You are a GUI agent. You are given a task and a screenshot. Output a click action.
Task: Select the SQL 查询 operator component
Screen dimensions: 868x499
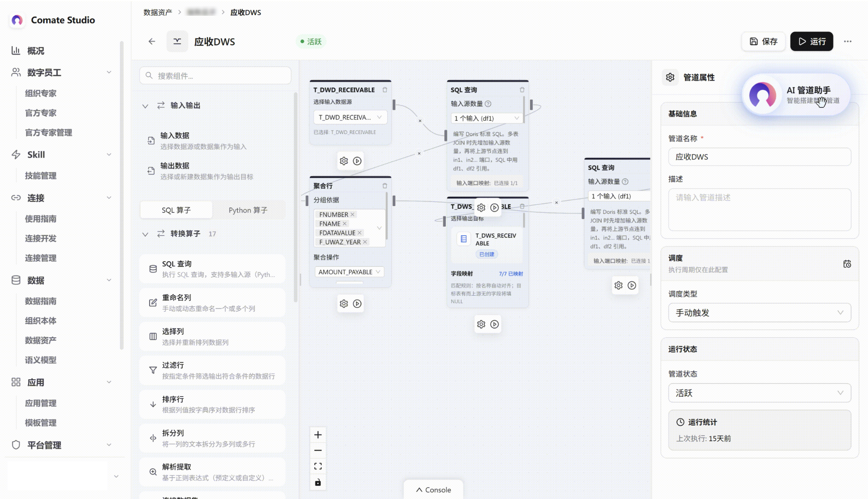point(212,269)
